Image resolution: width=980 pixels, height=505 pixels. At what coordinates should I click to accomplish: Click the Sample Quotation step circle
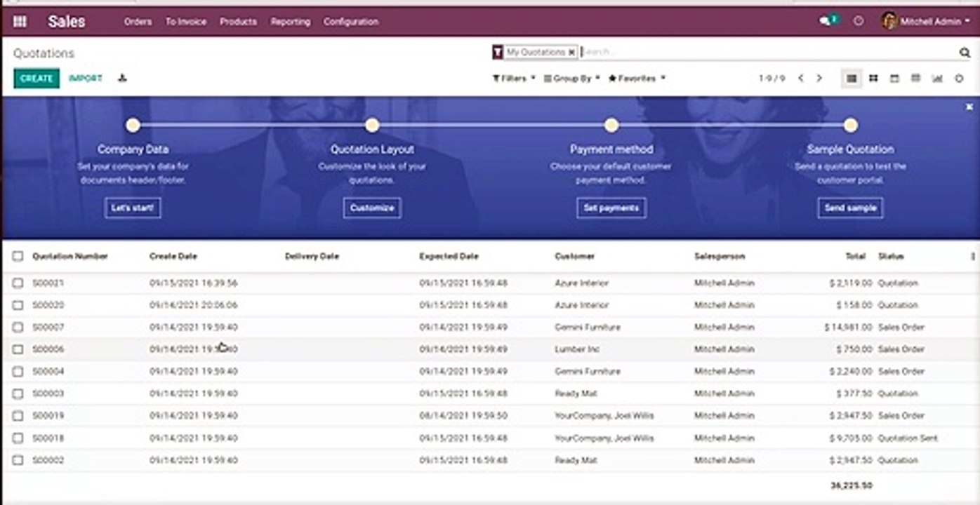851,126
